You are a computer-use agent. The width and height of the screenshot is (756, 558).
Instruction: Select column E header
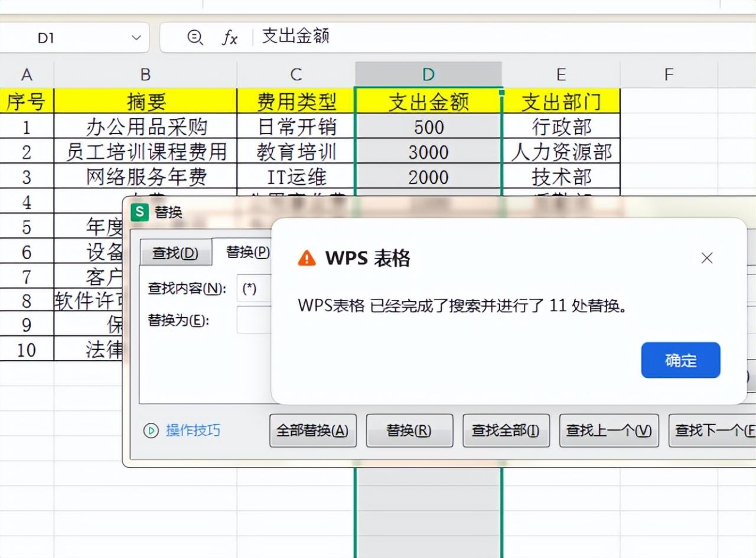[561, 74]
